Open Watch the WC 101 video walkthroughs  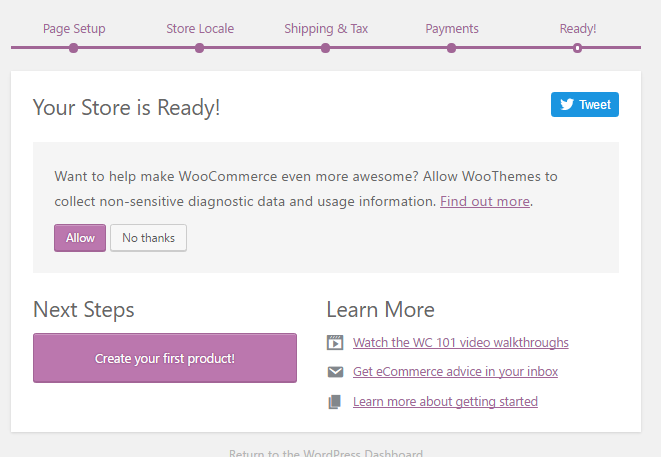click(x=461, y=342)
